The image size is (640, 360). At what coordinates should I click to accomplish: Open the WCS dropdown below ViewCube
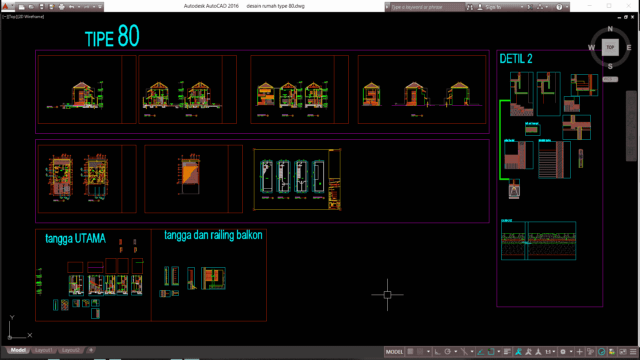point(610,79)
